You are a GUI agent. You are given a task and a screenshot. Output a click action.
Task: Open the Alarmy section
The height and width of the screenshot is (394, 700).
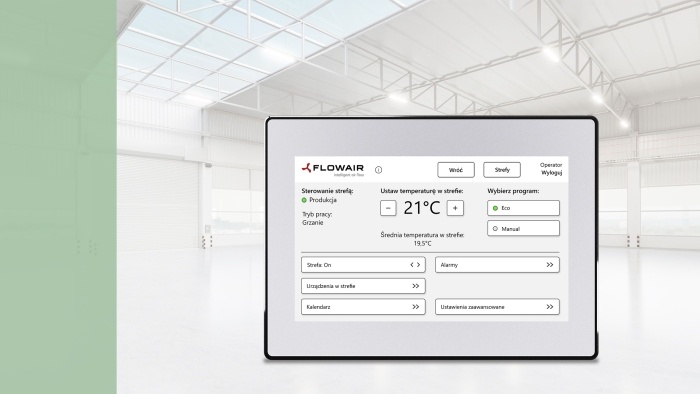[x=497, y=265]
